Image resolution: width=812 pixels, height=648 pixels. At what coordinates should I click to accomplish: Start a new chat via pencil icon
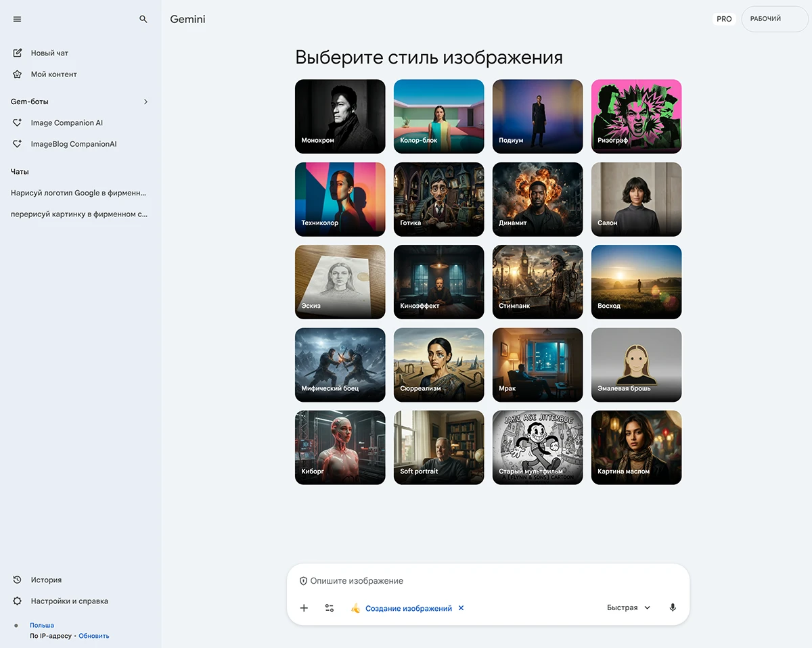point(17,53)
